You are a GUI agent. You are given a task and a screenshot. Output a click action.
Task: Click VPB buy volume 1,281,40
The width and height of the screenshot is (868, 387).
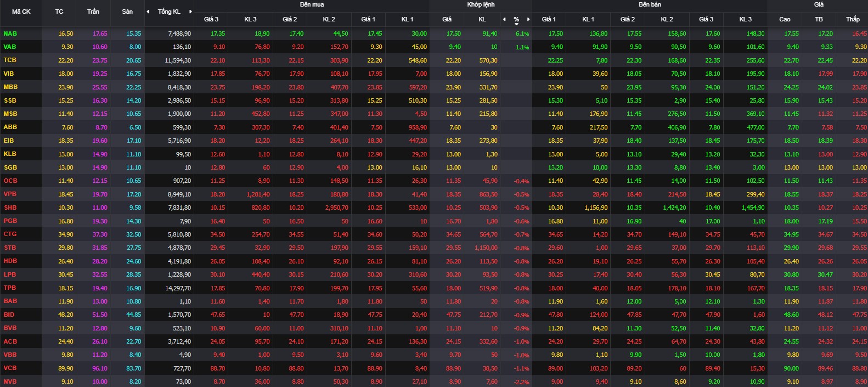pyautogui.click(x=258, y=194)
